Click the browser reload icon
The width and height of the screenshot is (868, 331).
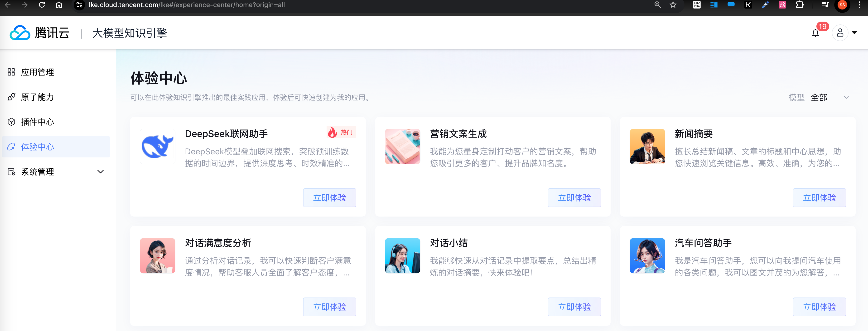(x=42, y=5)
